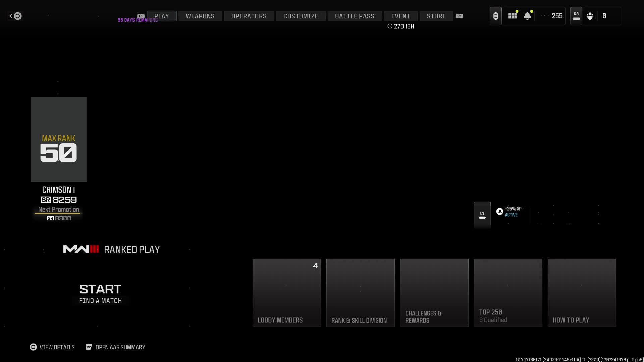Open the Top 250 tile
The height and width of the screenshot is (362, 644).
(508, 293)
